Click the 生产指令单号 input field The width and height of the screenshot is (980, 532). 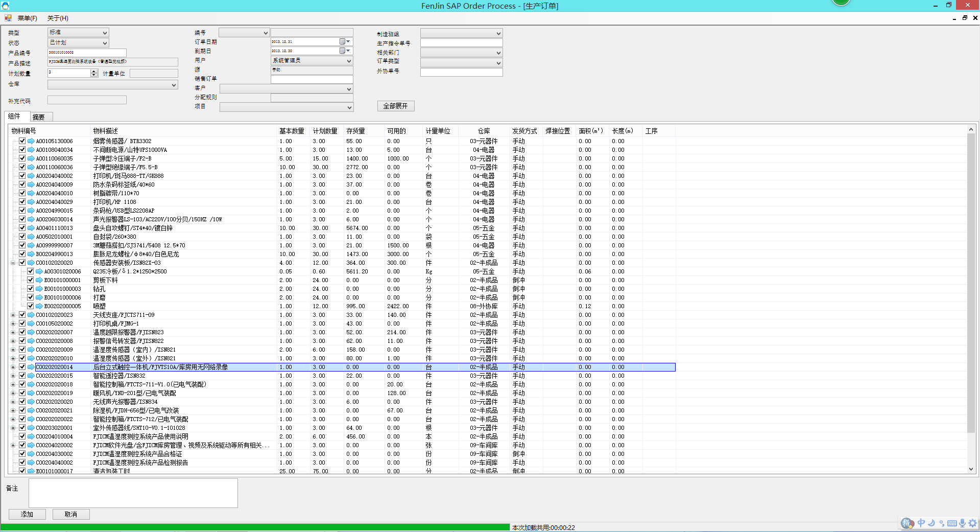461,43
